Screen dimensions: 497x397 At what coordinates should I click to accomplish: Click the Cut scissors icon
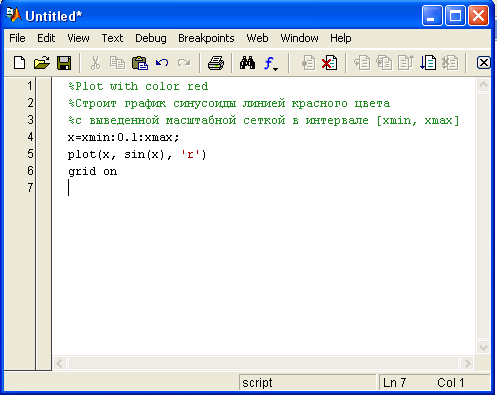[x=95, y=63]
